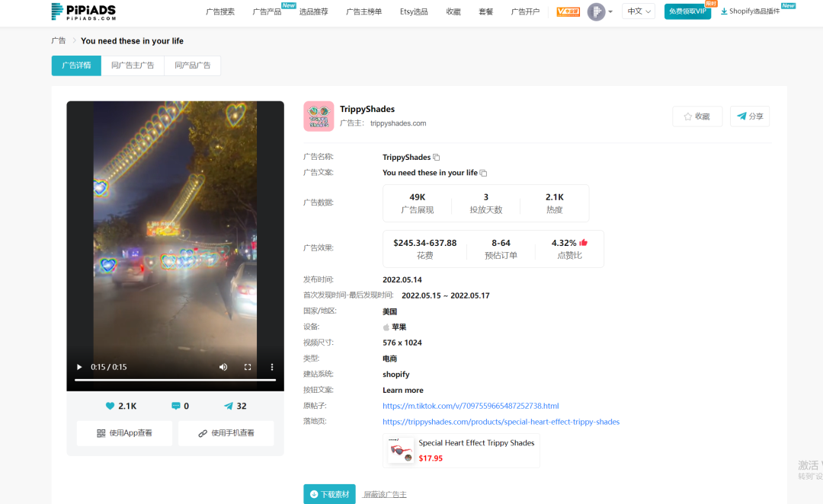Click the PiPiADS logo
823x504 pixels.
coord(84,11)
